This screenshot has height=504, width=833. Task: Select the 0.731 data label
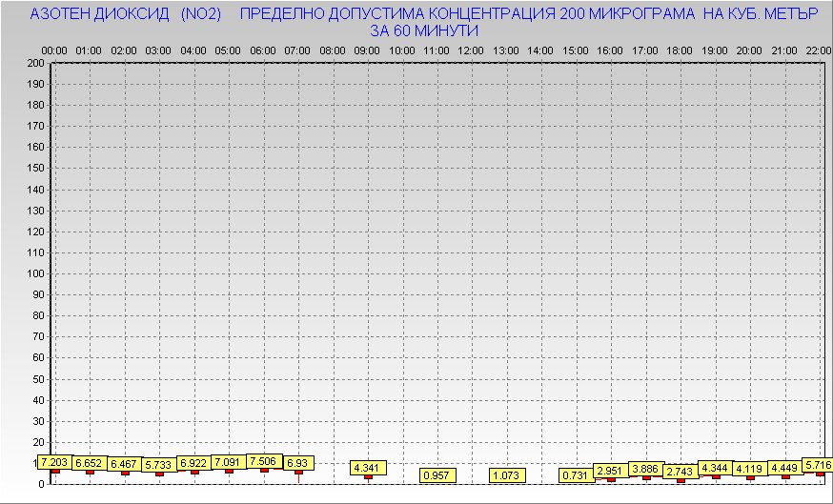tap(576, 475)
